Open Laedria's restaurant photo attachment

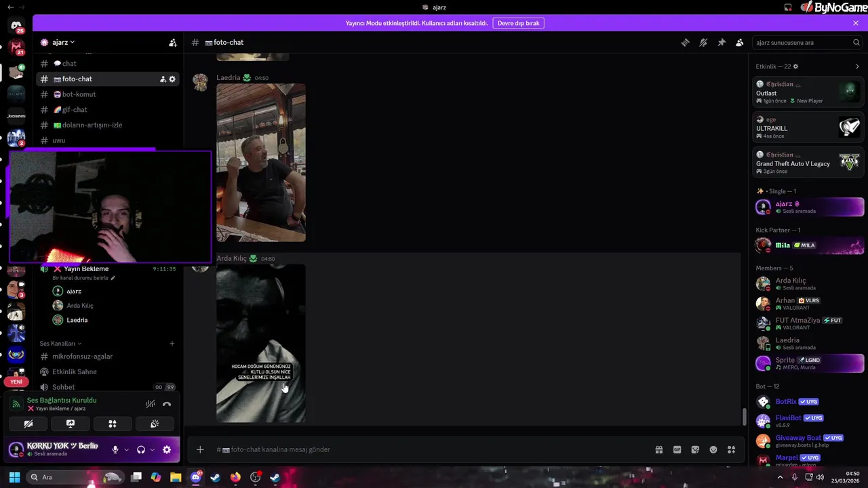261,163
